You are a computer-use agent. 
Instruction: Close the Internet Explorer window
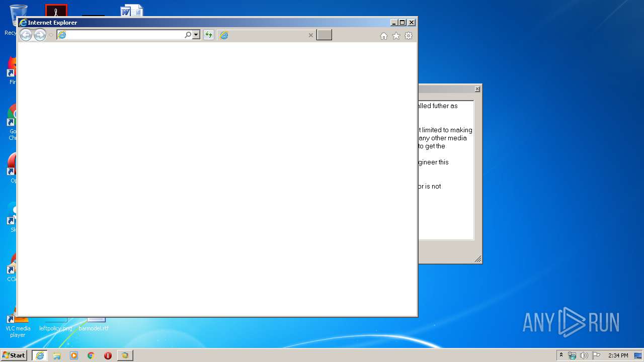coord(412,23)
